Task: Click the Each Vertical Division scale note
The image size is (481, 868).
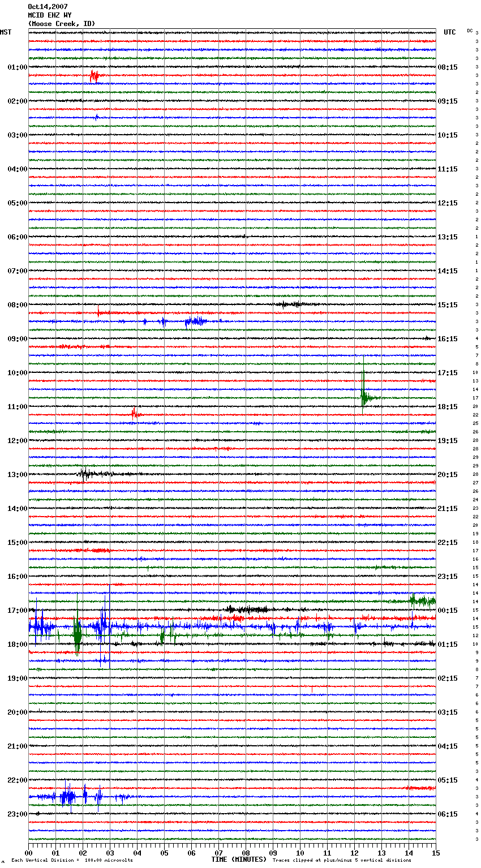Action: coord(72,860)
